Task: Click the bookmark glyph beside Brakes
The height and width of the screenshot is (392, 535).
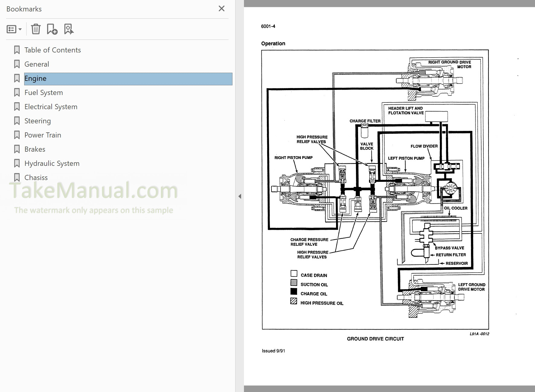Action: tap(17, 149)
